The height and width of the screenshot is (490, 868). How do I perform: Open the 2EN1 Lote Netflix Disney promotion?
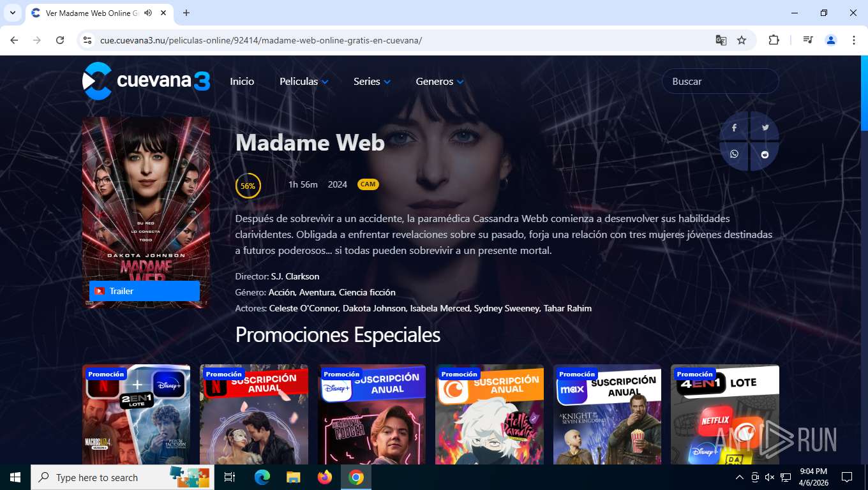click(136, 415)
